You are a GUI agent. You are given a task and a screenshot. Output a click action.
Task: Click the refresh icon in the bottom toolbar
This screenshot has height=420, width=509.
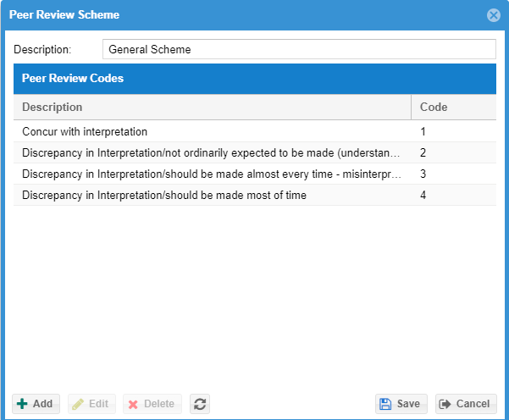click(x=200, y=404)
